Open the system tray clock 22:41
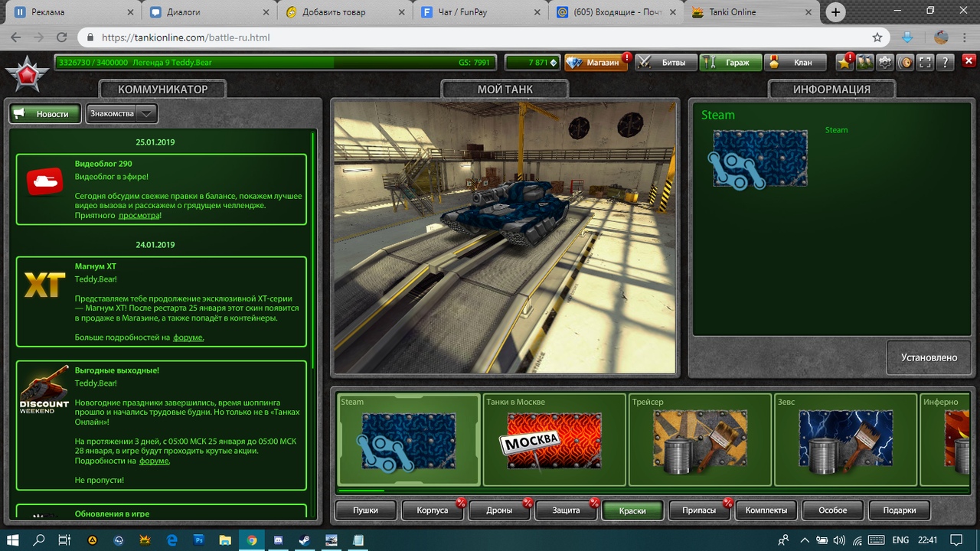 coord(927,540)
